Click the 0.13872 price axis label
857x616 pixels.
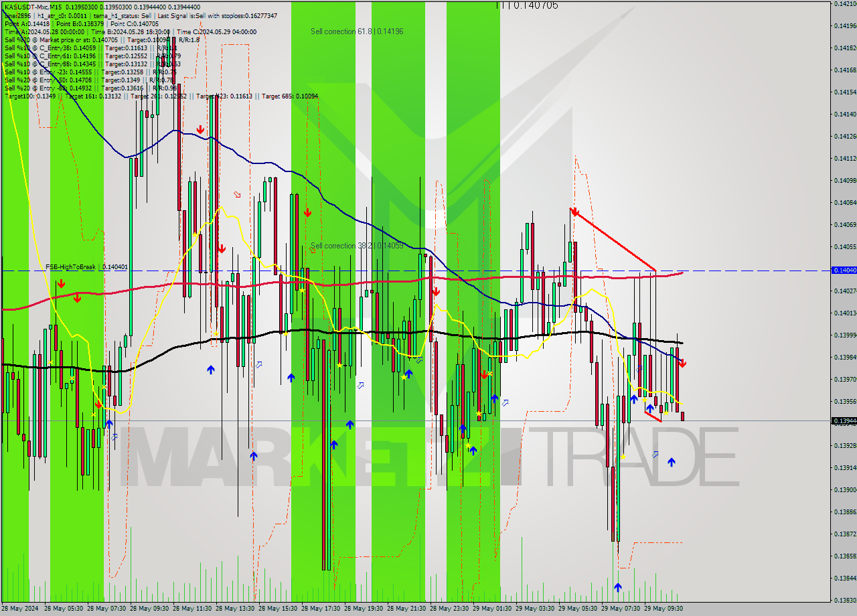click(x=844, y=534)
